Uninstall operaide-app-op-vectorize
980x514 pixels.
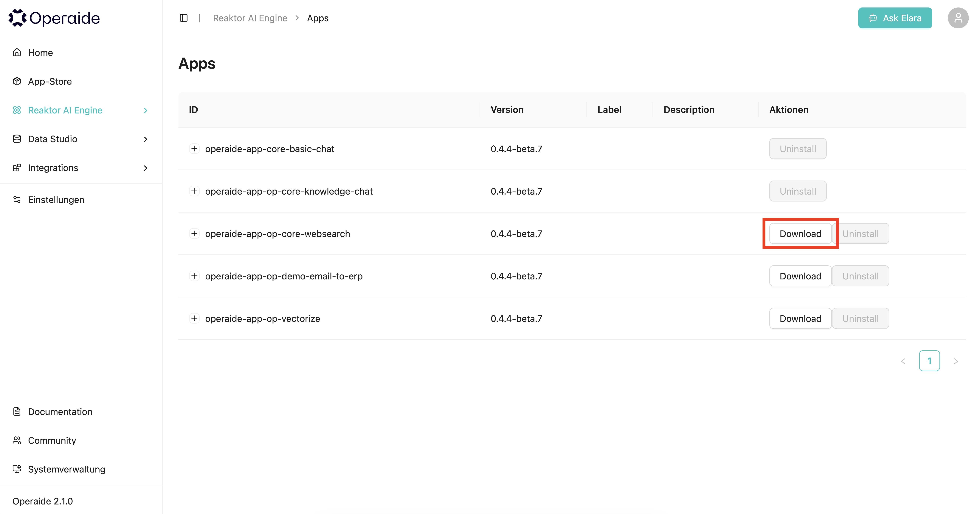[860, 318]
